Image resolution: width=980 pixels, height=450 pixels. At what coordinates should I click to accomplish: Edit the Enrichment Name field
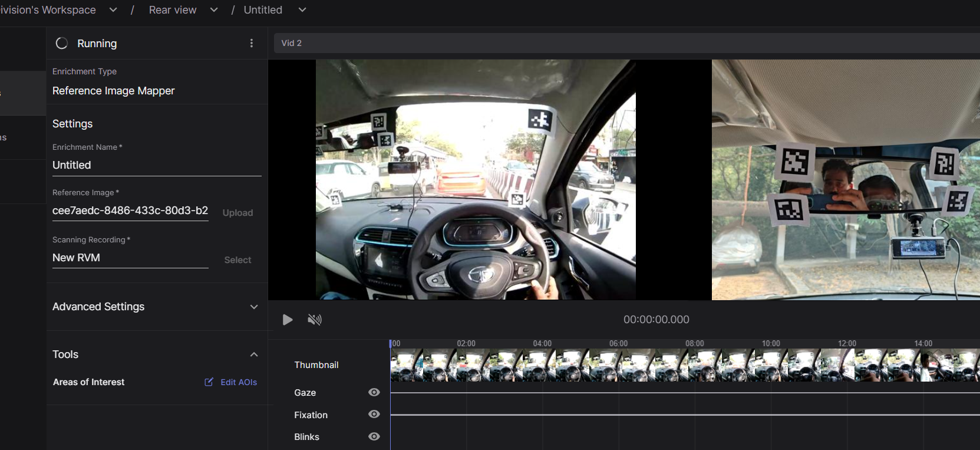(x=157, y=165)
